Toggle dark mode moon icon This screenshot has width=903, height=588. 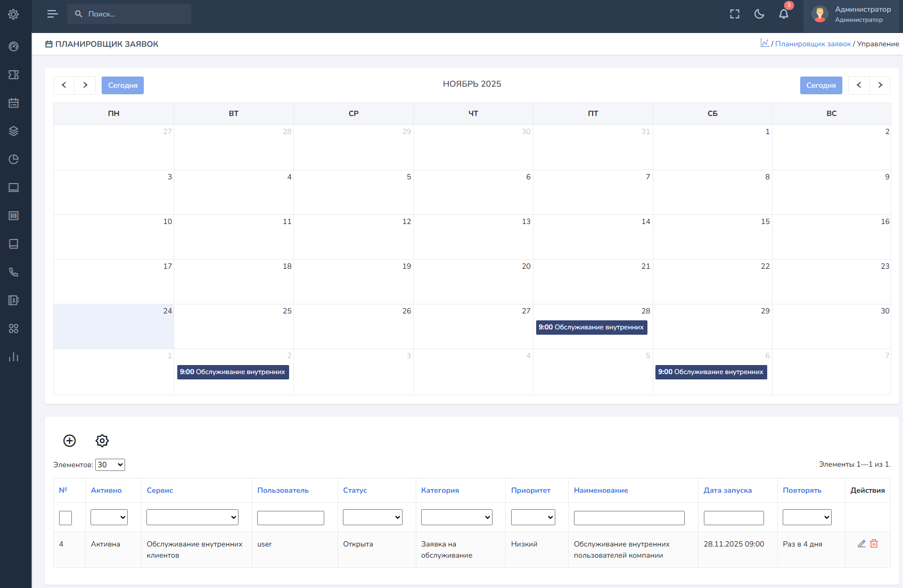click(759, 14)
